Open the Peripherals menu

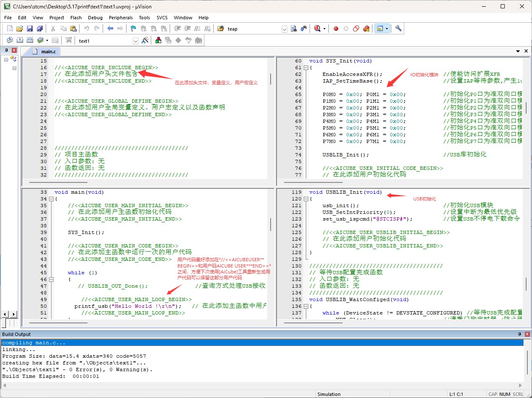pyautogui.click(x=121, y=18)
